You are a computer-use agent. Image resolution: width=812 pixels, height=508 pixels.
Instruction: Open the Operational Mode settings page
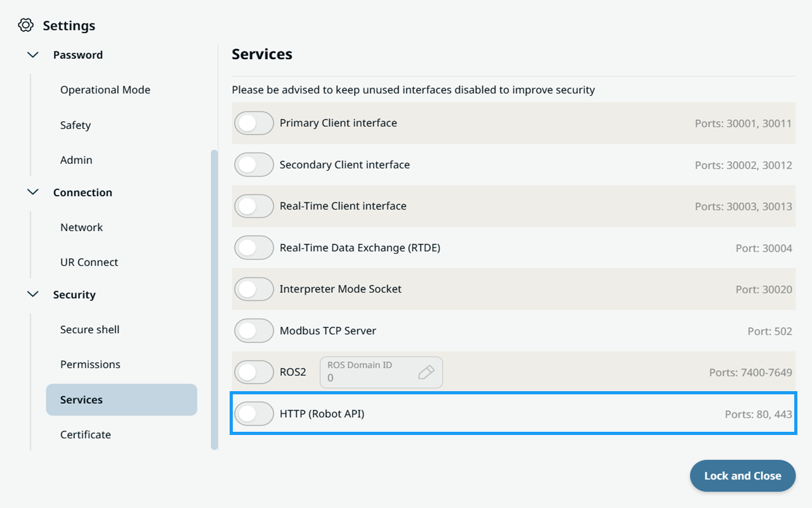105,90
